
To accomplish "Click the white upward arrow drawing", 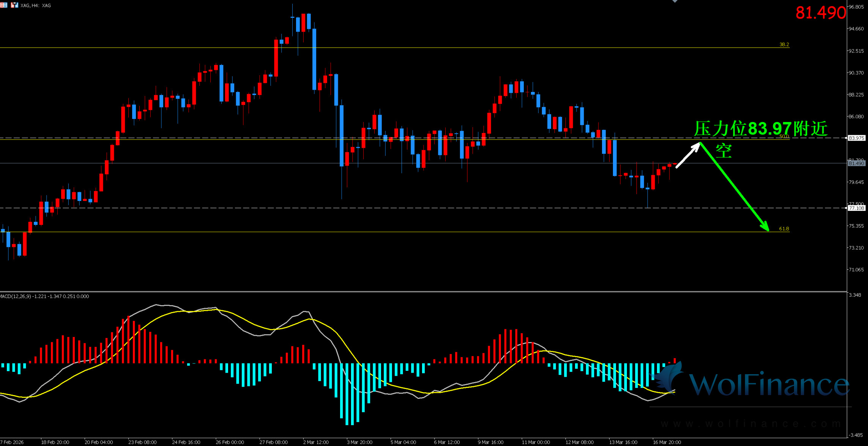I will [x=688, y=155].
